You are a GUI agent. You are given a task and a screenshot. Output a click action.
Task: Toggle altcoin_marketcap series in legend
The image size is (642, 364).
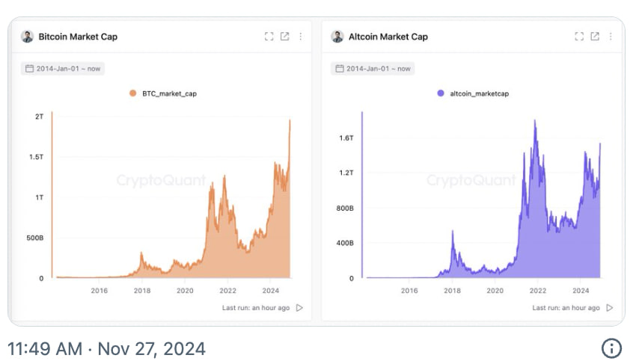coord(473,93)
